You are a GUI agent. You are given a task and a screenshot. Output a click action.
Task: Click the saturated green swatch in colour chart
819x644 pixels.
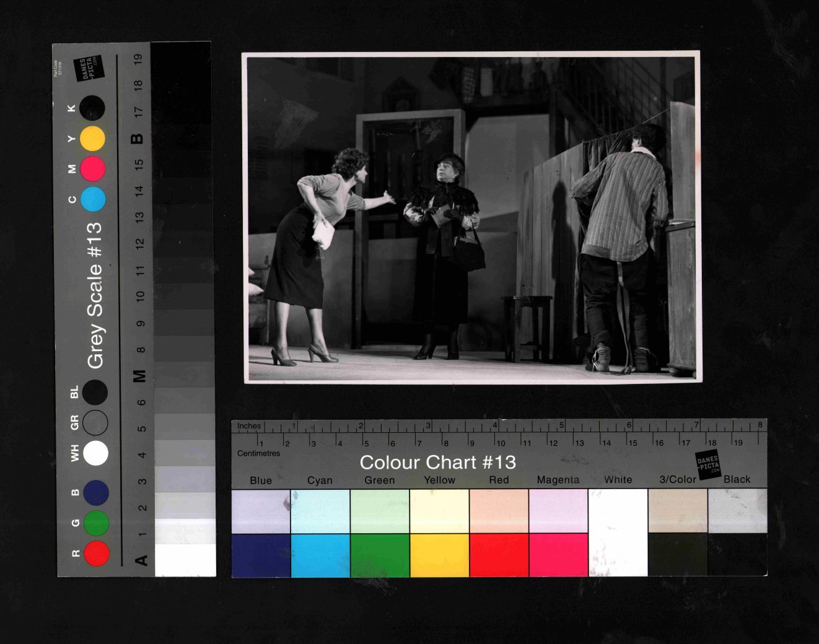[x=380, y=555]
